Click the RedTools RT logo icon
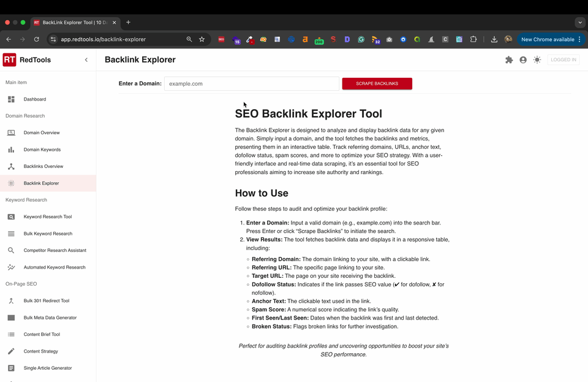This screenshot has height=382, width=588. click(9, 59)
